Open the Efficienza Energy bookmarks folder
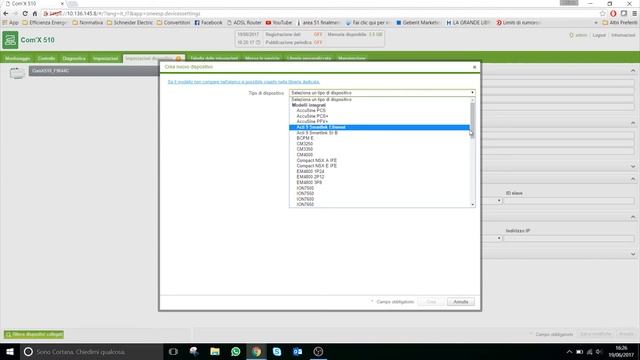The image size is (640, 360). pos(44,23)
